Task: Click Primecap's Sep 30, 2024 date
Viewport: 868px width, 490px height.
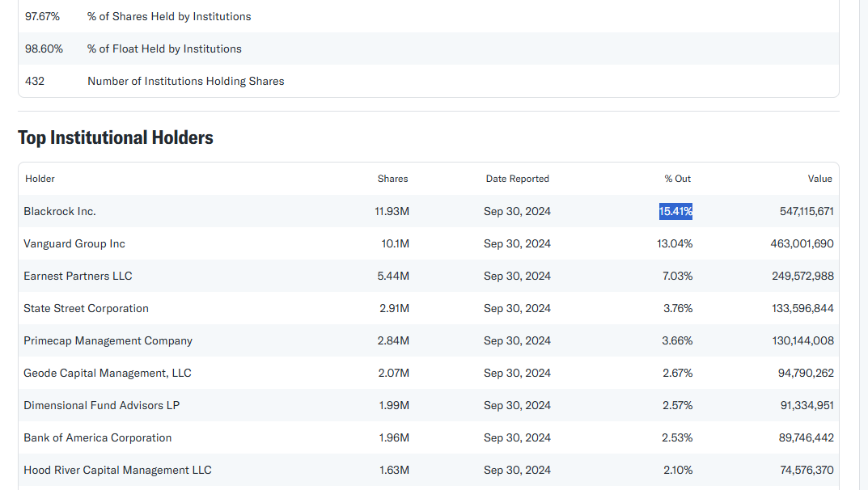Action: coord(517,340)
